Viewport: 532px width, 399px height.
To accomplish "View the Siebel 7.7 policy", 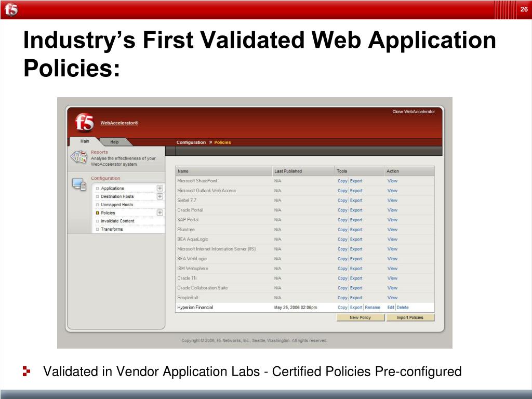I will [392, 200].
